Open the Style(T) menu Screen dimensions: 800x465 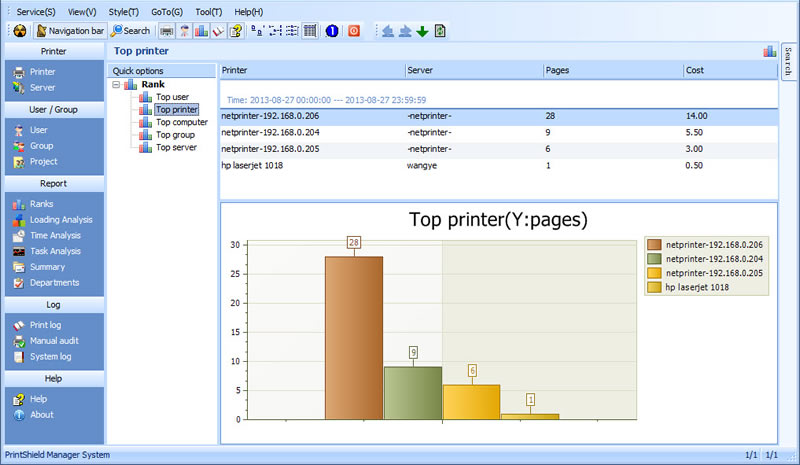[x=123, y=12]
